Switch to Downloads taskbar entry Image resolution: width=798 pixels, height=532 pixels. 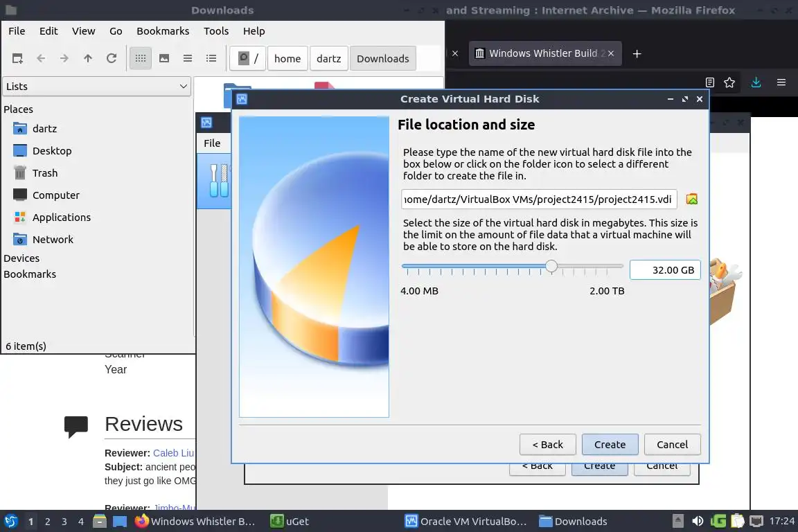(x=573, y=522)
